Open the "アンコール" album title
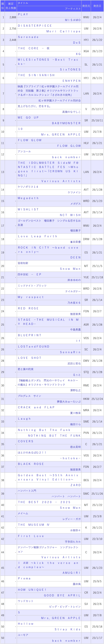Screen dimensions: 104x644 tap(24, 152)
